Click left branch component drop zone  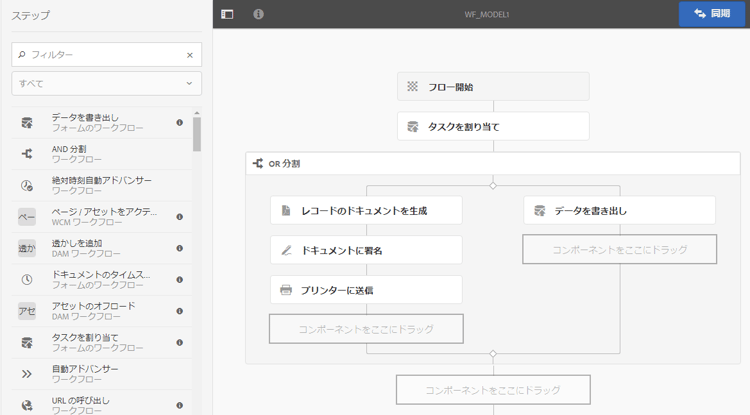coord(366,329)
